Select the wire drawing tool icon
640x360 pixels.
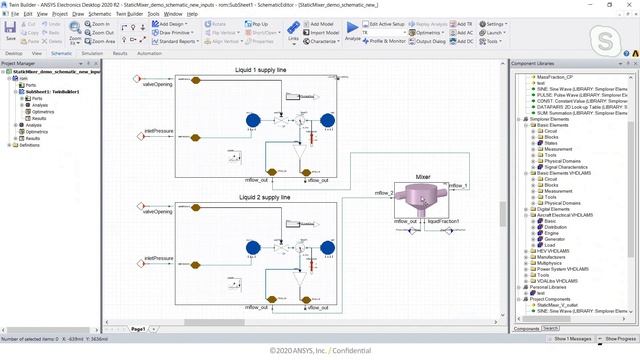click(124, 27)
